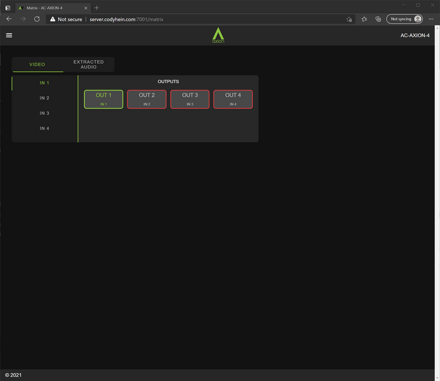Select input IN 4
The height and width of the screenshot is (381, 440).
tap(44, 128)
